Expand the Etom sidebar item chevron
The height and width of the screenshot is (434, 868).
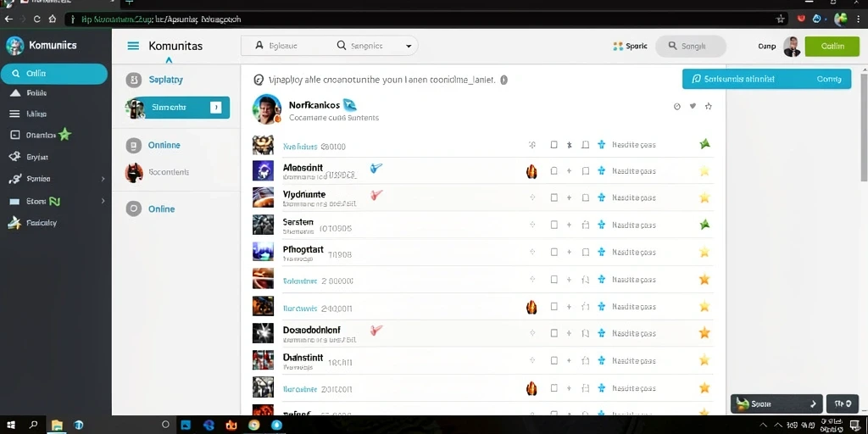tap(103, 201)
